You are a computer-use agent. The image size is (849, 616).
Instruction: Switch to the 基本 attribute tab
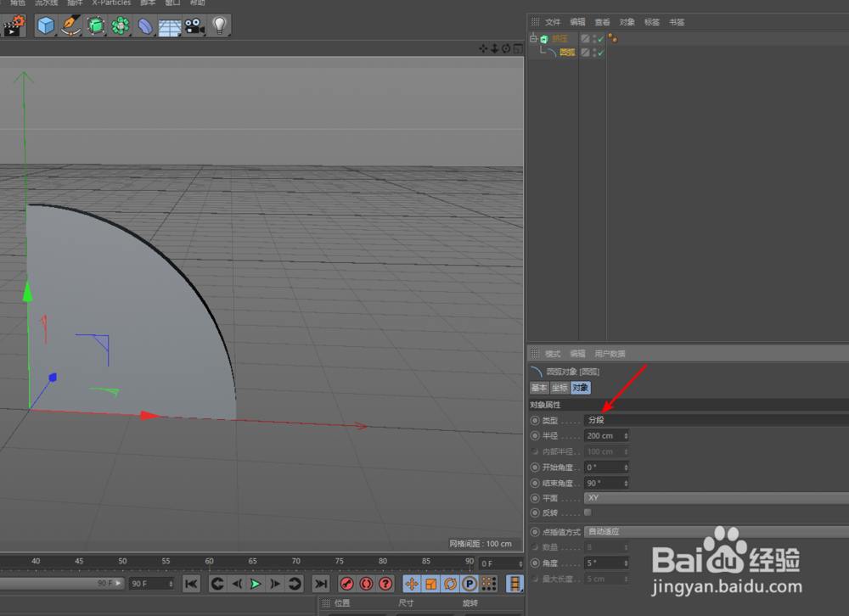point(539,388)
